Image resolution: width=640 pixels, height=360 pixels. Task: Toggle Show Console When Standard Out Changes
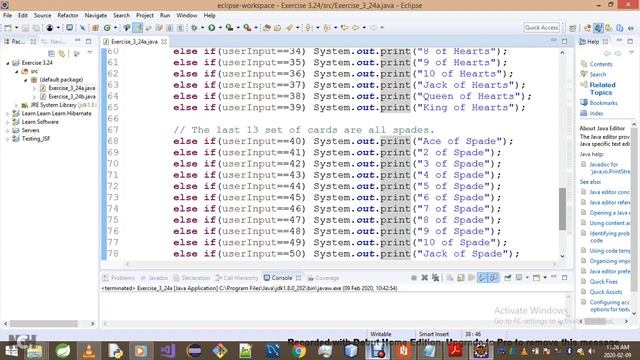(x=482, y=278)
